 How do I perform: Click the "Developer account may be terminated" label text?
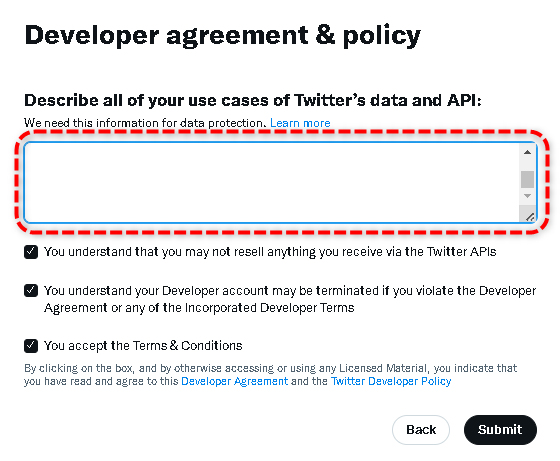click(x=290, y=299)
